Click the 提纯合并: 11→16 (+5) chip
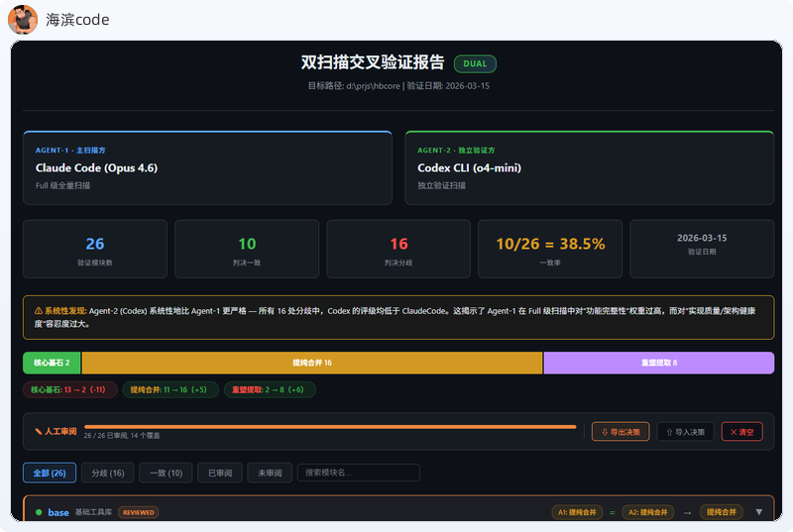 click(170, 389)
